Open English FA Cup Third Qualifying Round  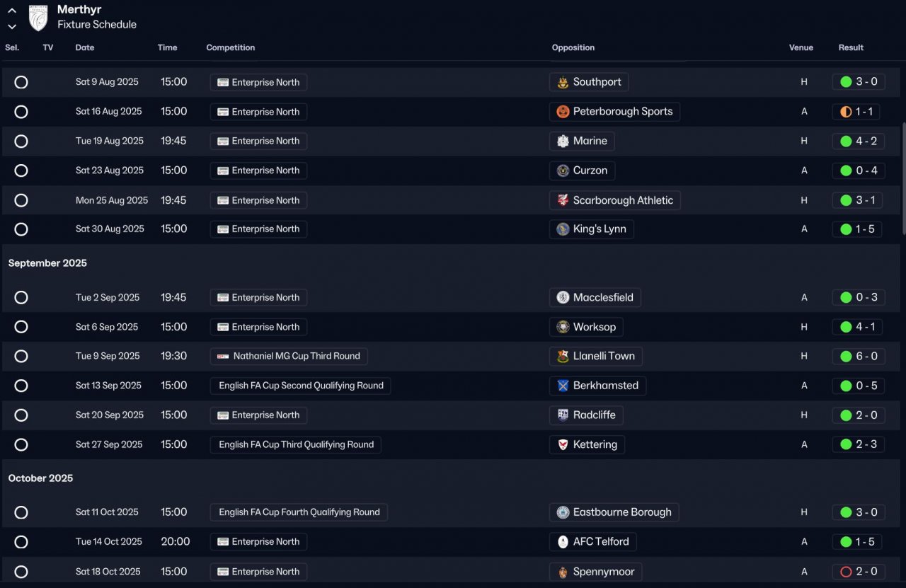[x=296, y=444]
